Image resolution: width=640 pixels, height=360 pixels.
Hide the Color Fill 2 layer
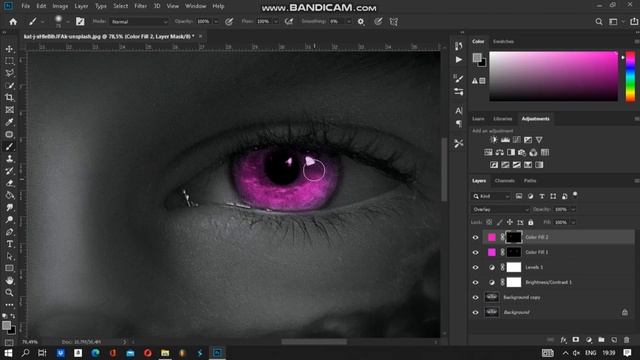point(475,237)
